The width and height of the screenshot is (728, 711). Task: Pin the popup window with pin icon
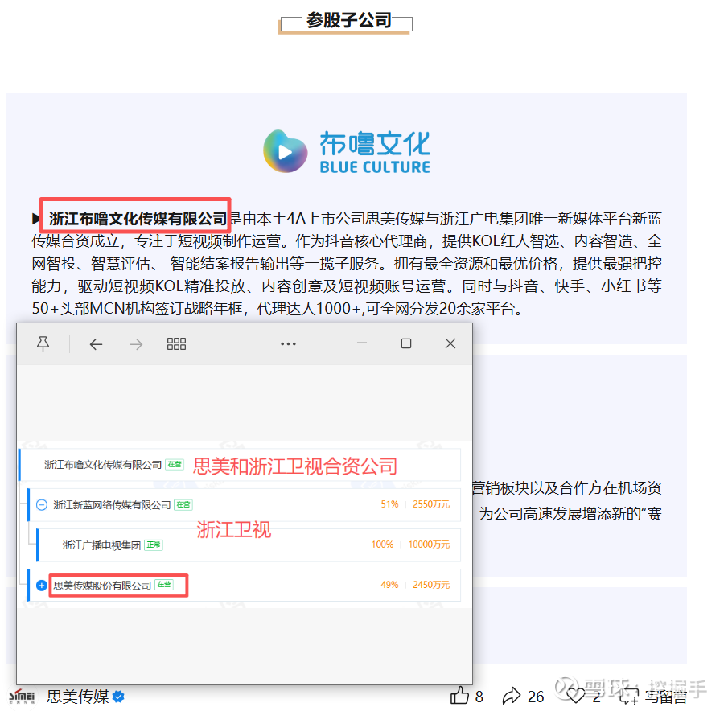(43, 344)
